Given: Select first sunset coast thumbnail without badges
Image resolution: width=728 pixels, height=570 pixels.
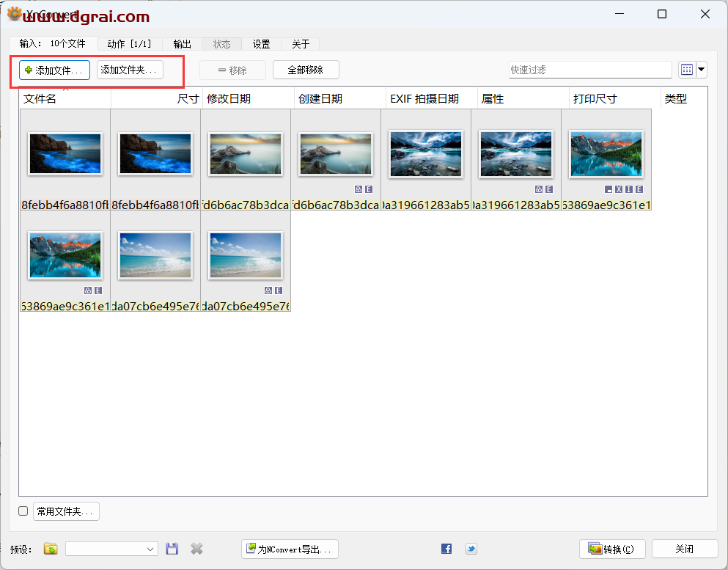Looking at the screenshot, I should click(245, 154).
